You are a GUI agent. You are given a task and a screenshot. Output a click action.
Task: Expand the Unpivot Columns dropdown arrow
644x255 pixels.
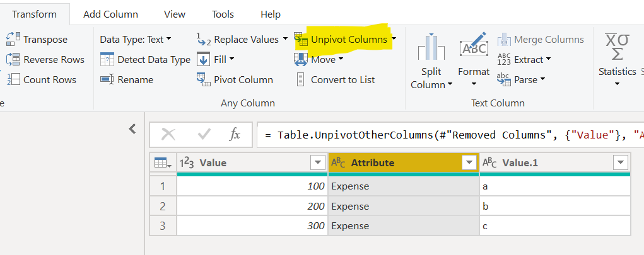tap(394, 39)
